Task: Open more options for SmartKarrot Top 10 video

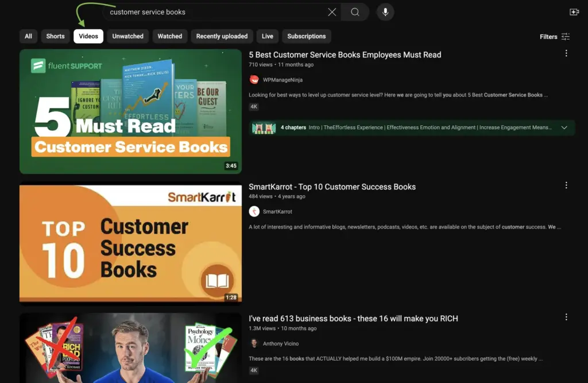Action: pyautogui.click(x=566, y=185)
